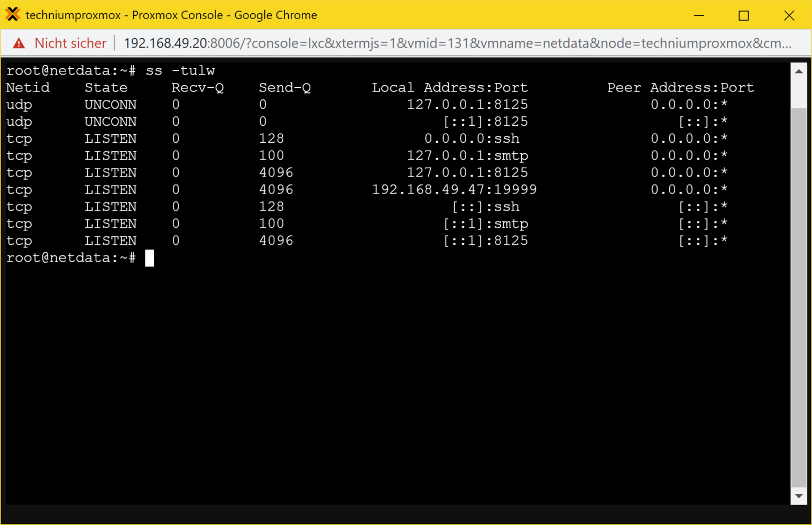Screen dimensions: 812x525
Task: Click the console URL address text
Action: [457, 43]
